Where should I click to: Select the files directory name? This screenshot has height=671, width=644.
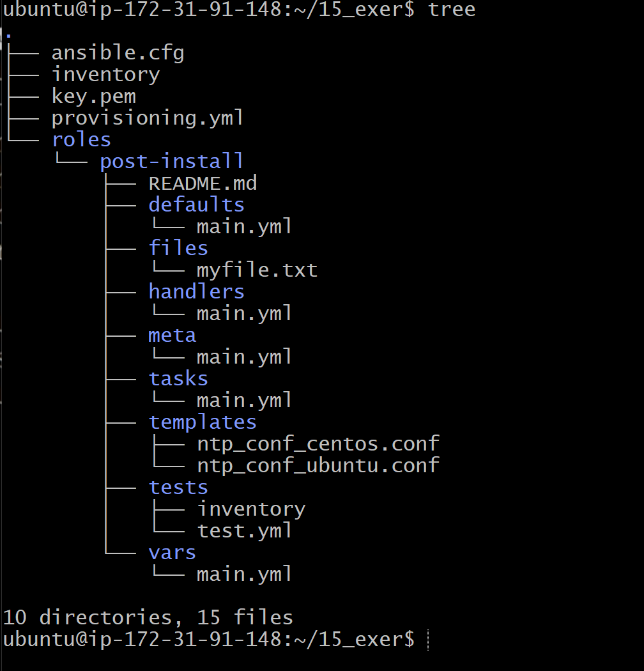click(178, 248)
